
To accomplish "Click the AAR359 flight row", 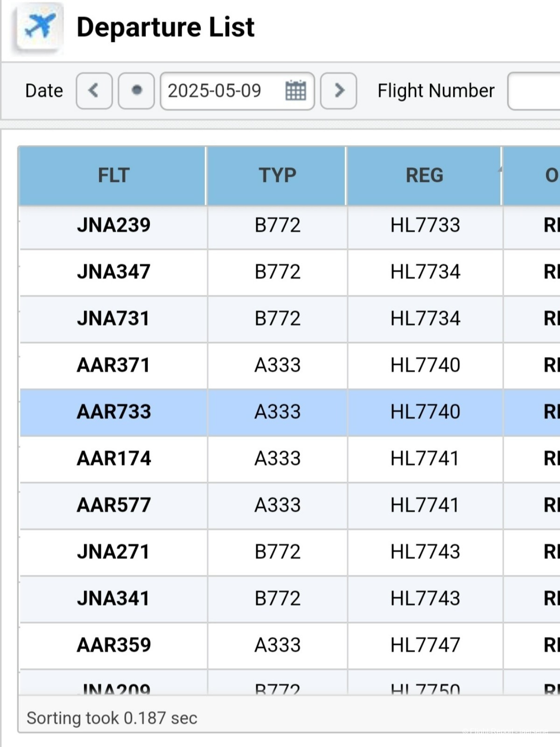I will point(113,645).
